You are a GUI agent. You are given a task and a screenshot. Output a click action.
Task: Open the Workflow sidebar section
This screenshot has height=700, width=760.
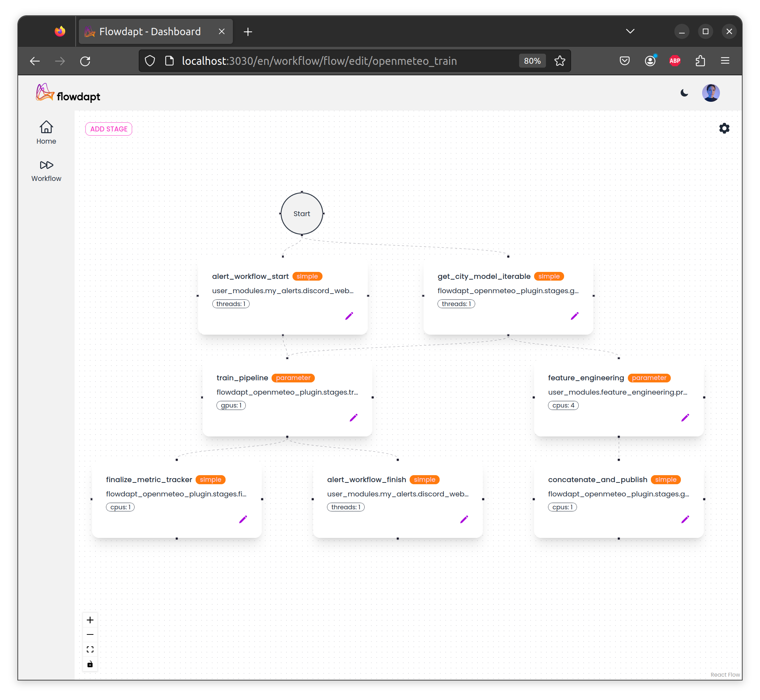coord(46,170)
